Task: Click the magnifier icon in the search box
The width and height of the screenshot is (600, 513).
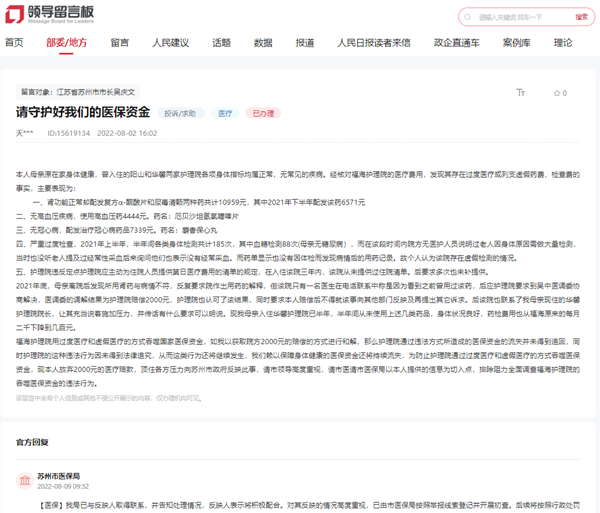Action: click(x=467, y=17)
